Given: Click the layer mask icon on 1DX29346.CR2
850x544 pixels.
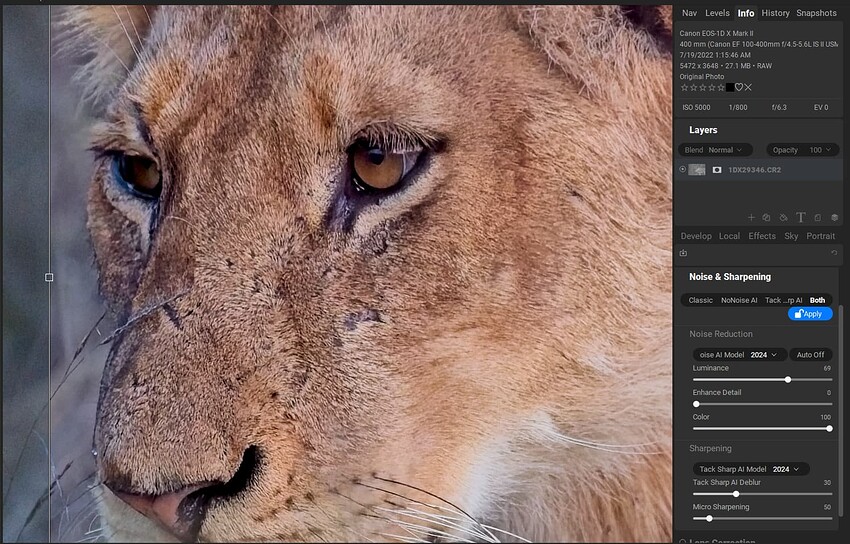Looking at the screenshot, I should click(x=717, y=170).
